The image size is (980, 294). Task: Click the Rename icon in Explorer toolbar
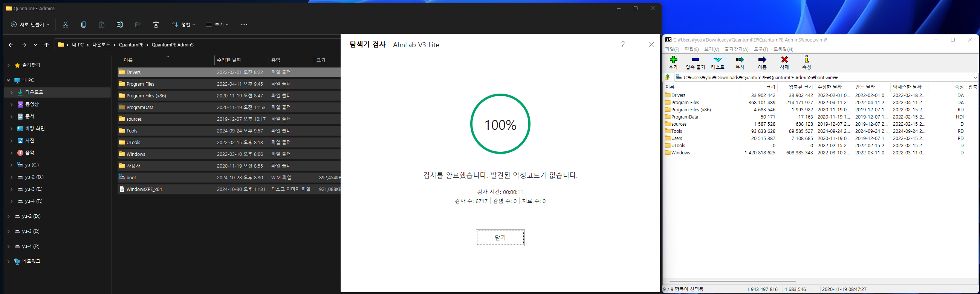120,25
